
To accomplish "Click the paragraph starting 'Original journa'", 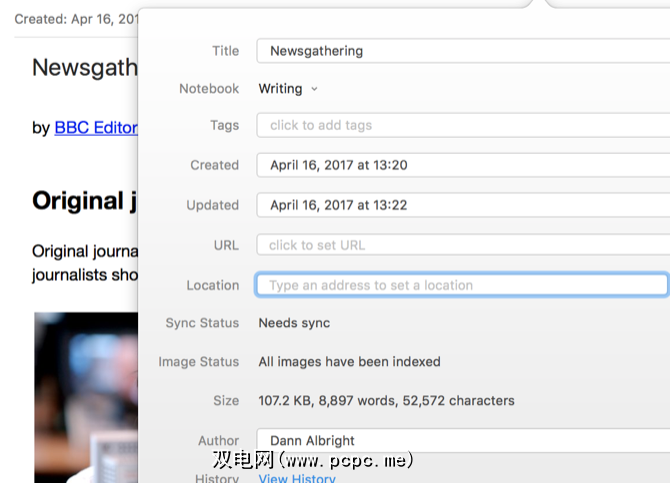I will [x=84, y=262].
